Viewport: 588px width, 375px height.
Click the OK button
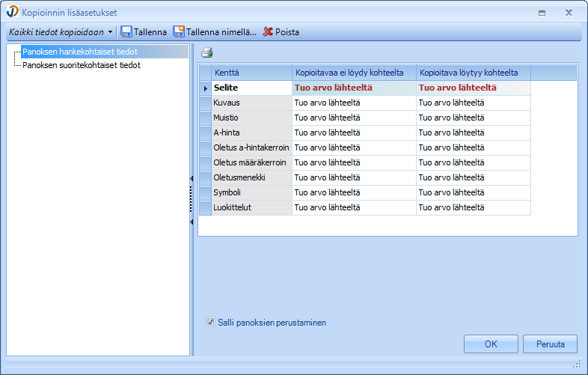pos(491,344)
